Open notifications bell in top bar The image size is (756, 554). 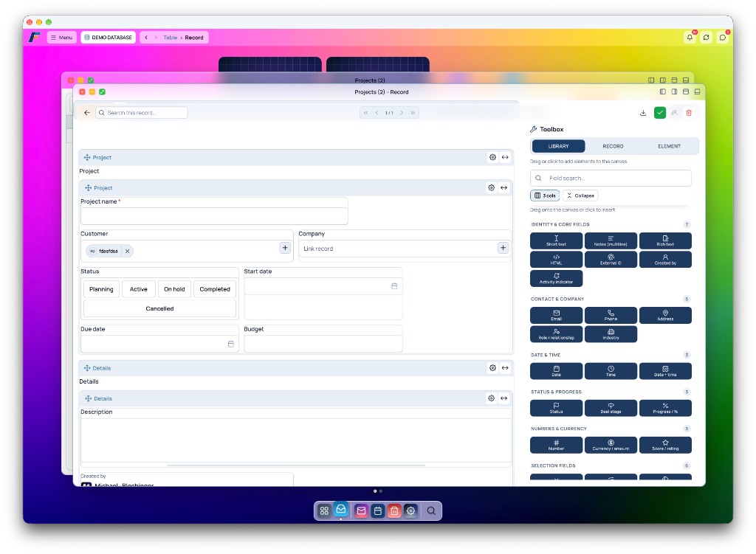(x=690, y=37)
